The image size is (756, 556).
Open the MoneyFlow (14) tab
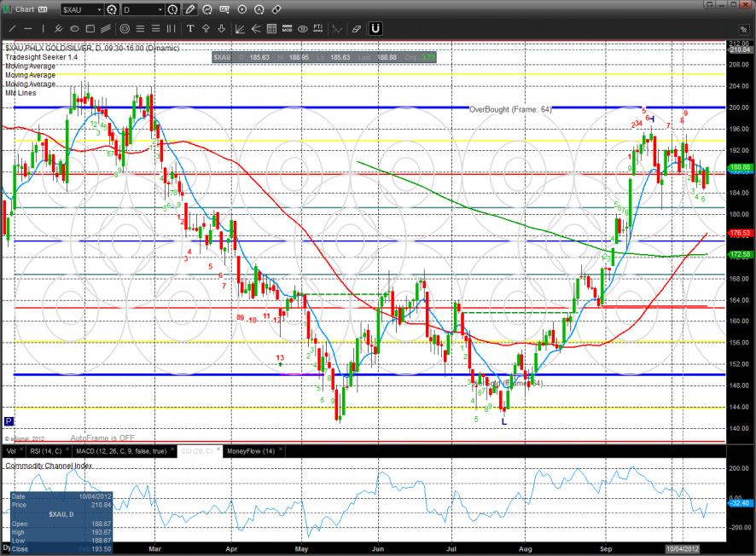[x=249, y=450]
